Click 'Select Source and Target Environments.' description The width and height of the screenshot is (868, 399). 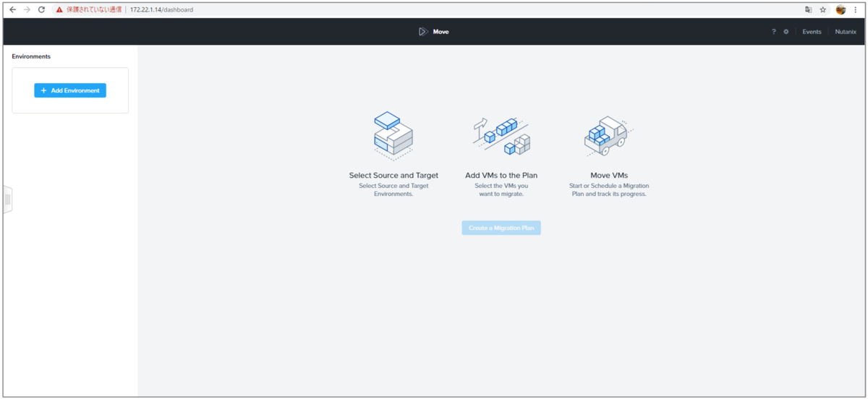coord(393,190)
